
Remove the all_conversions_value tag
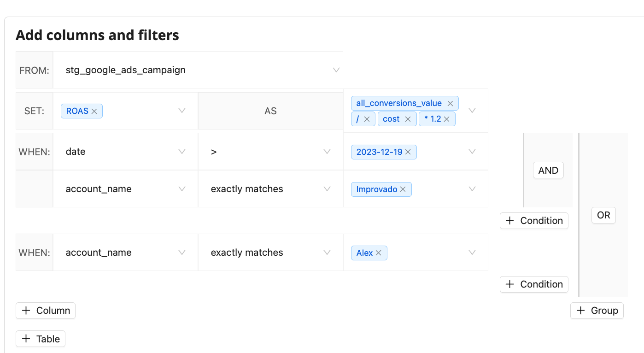point(450,103)
